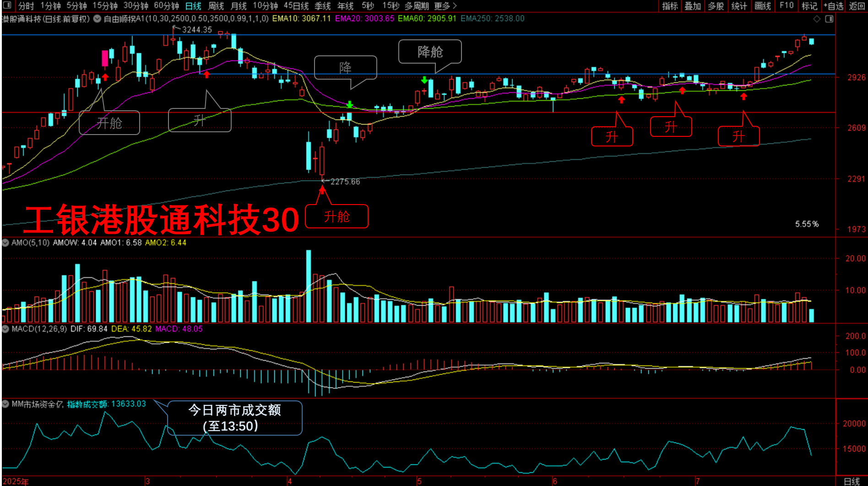
Task: Switch to 月线 monthly chart
Action: pos(239,6)
